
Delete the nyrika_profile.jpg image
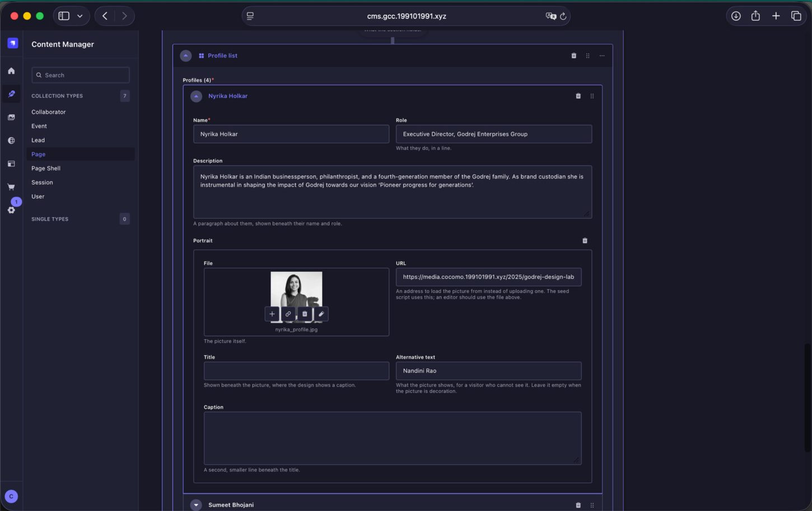point(305,314)
